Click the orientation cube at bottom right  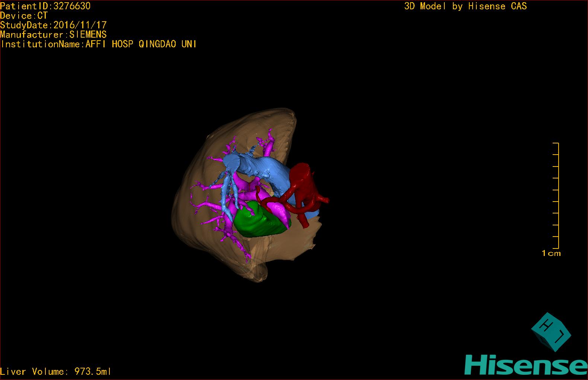551,332
